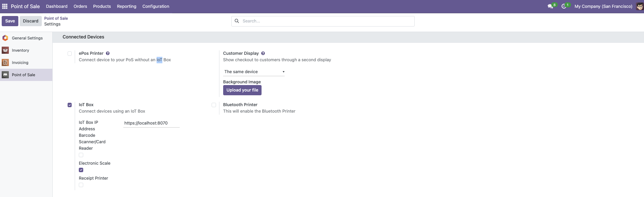Image resolution: width=644 pixels, height=197 pixels.
Task: Click Upload your file button
Action: click(x=242, y=90)
